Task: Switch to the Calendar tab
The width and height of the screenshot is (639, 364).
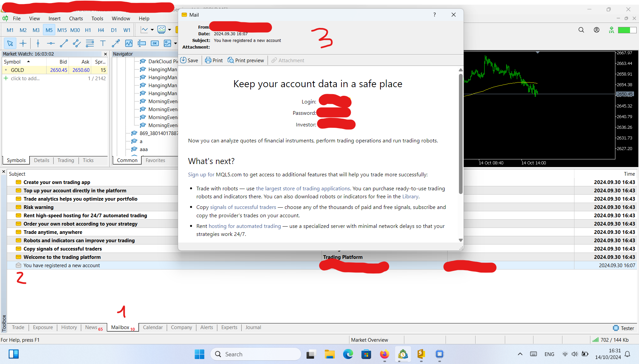Action: [153, 327]
